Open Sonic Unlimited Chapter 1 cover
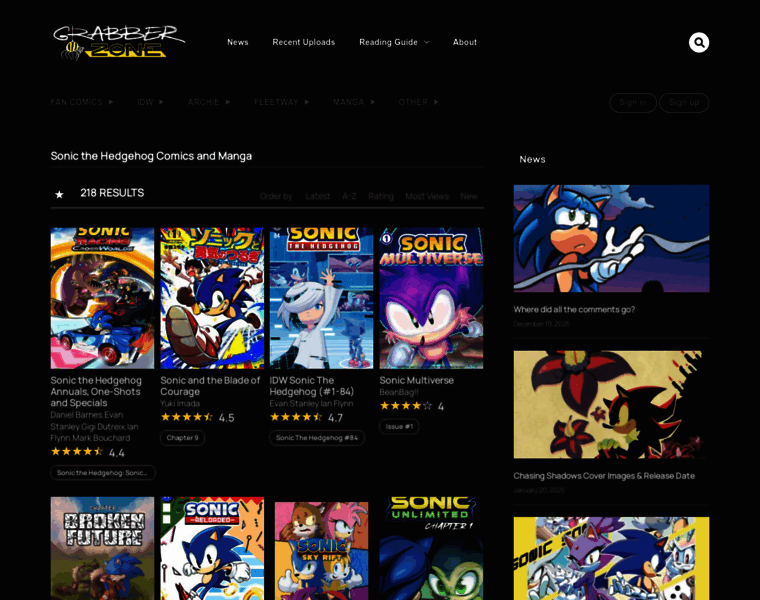This screenshot has height=600, width=760. point(431,548)
